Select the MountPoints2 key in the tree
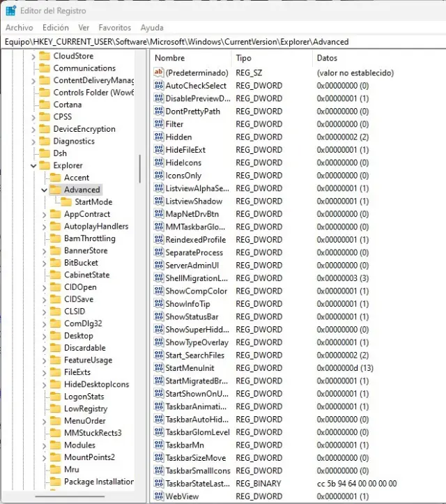Image resolution: width=446 pixels, height=504 pixels. (89, 457)
